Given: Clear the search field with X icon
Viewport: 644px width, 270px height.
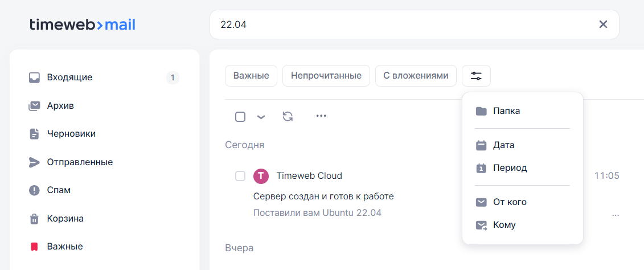Looking at the screenshot, I should pos(603,24).
